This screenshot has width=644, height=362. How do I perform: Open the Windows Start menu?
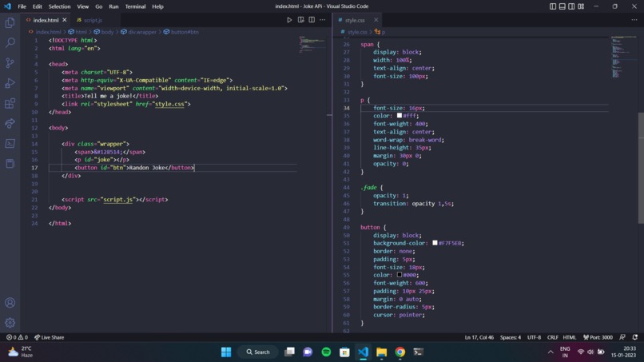pyautogui.click(x=226, y=352)
